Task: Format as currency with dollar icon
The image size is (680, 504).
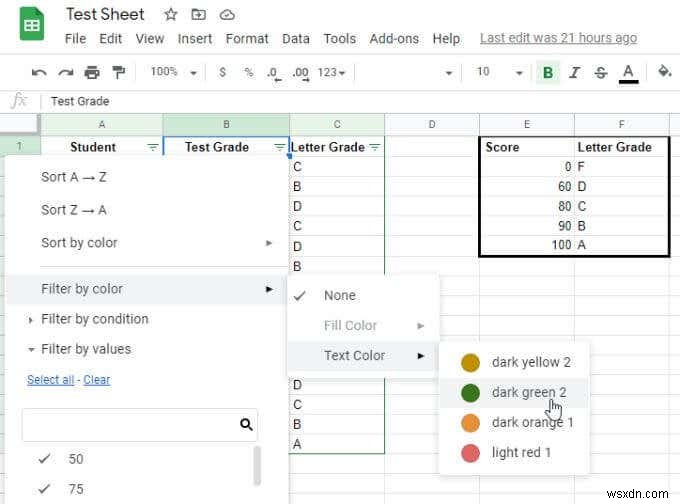Action: (222, 72)
